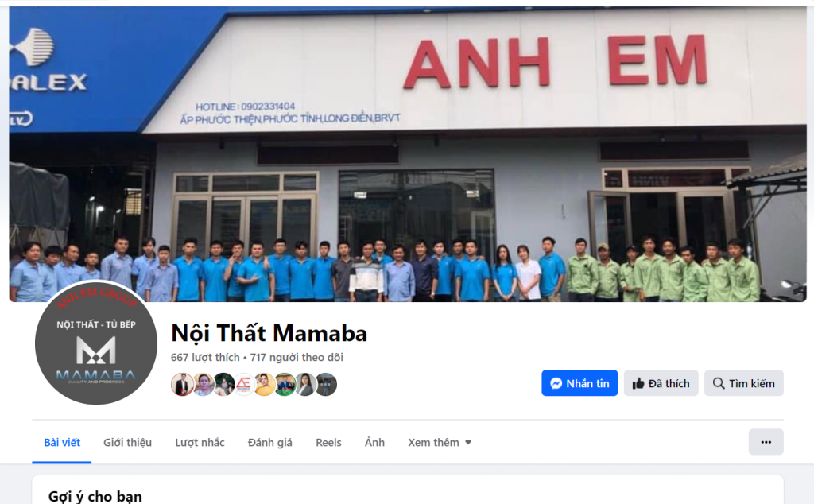Screen dimensions: 814x504
Task: Toggle the Đã thích liked button
Action: tap(661, 383)
